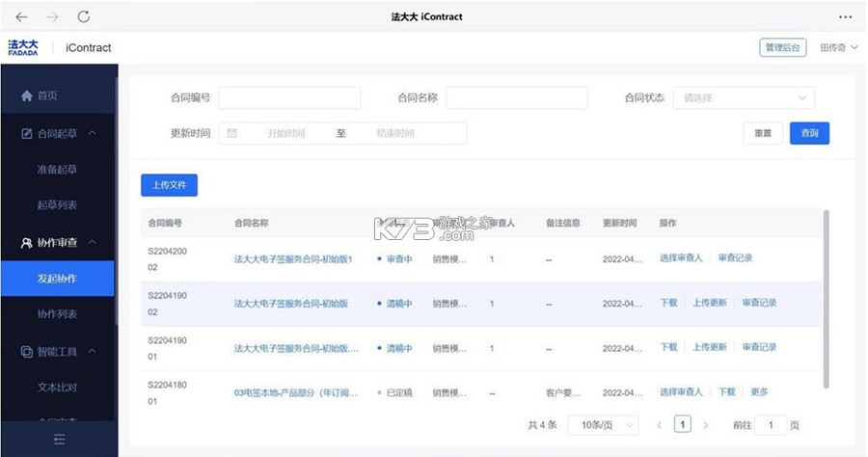Click 下载 for contract S220419001

(668, 347)
